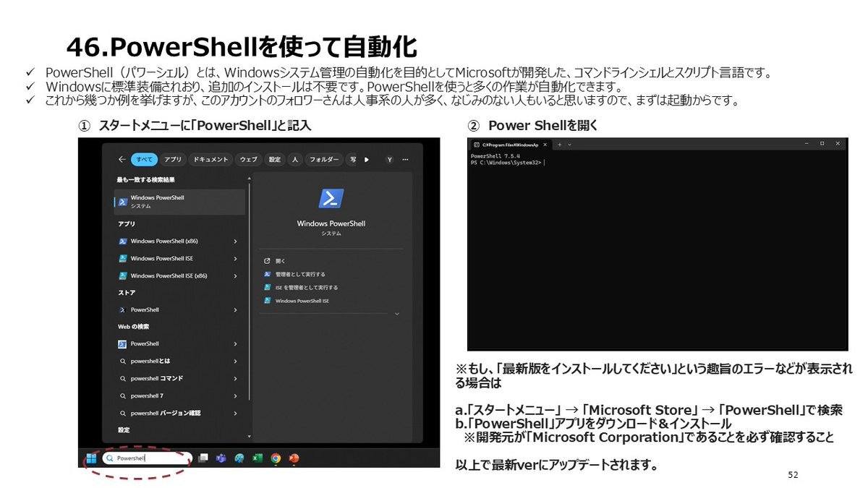Click the Task View taskbar icon
The height and width of the screenshot is (488, 868).
tap(203, 458)
